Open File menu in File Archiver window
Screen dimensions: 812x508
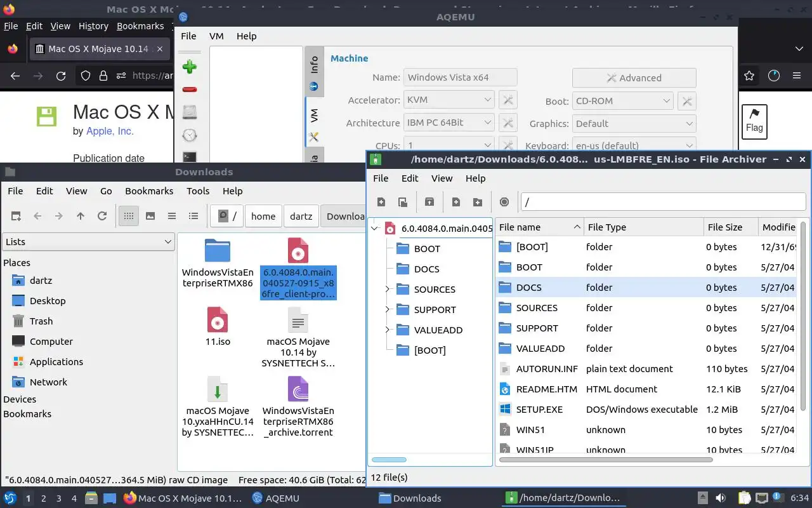pyautogui.click(x=381, y=178)
